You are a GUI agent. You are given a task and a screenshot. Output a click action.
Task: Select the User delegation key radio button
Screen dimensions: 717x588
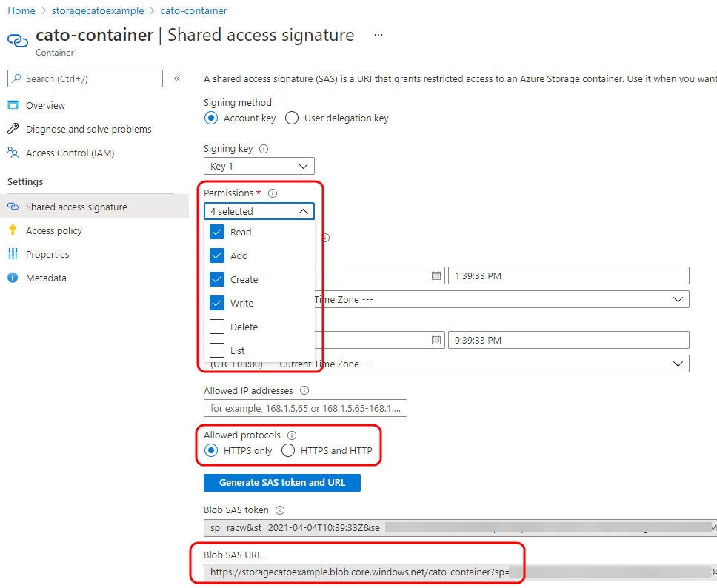(291, 118)
